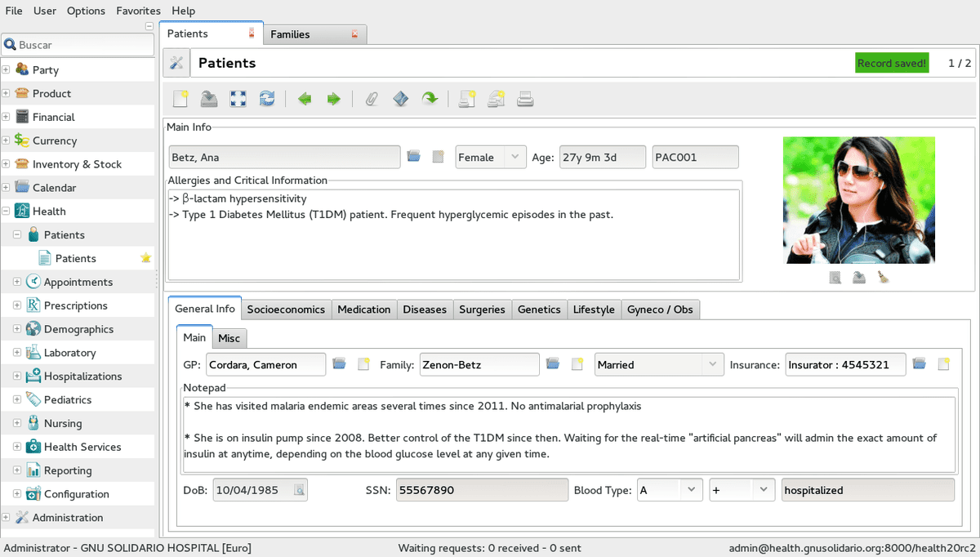Viewport: 980px width, 557px height.
Task: Go to previous record with green left arrow
Action: pos(305,99)
